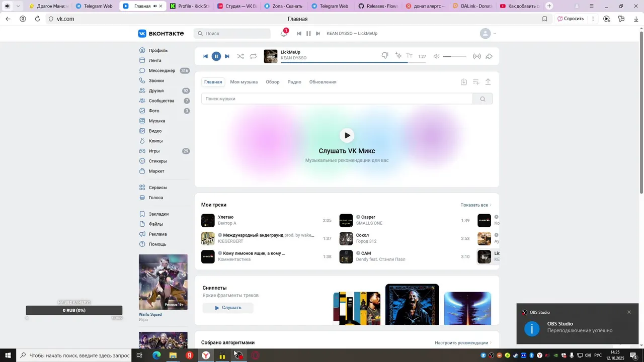Screen dimensions: 644x362
Task: Open Windows Start menu
Action: pos(8,355)
